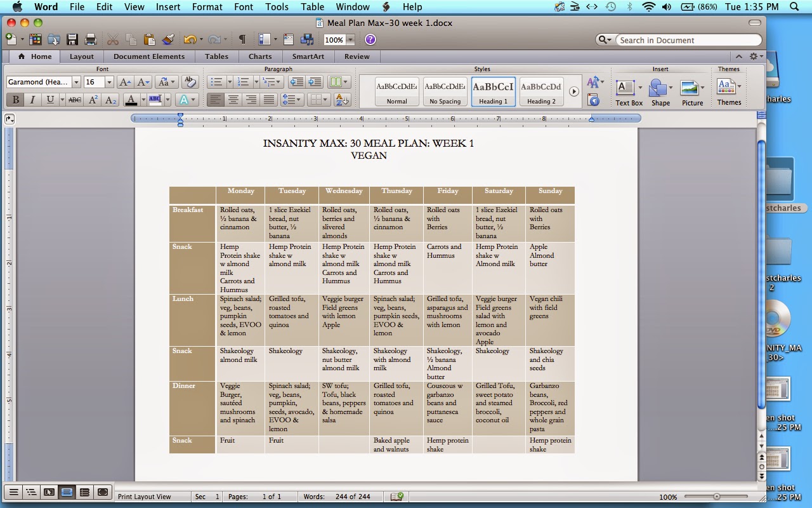Undo the last action
This screenshot has height=508, width=812.
tap(189, 39)
